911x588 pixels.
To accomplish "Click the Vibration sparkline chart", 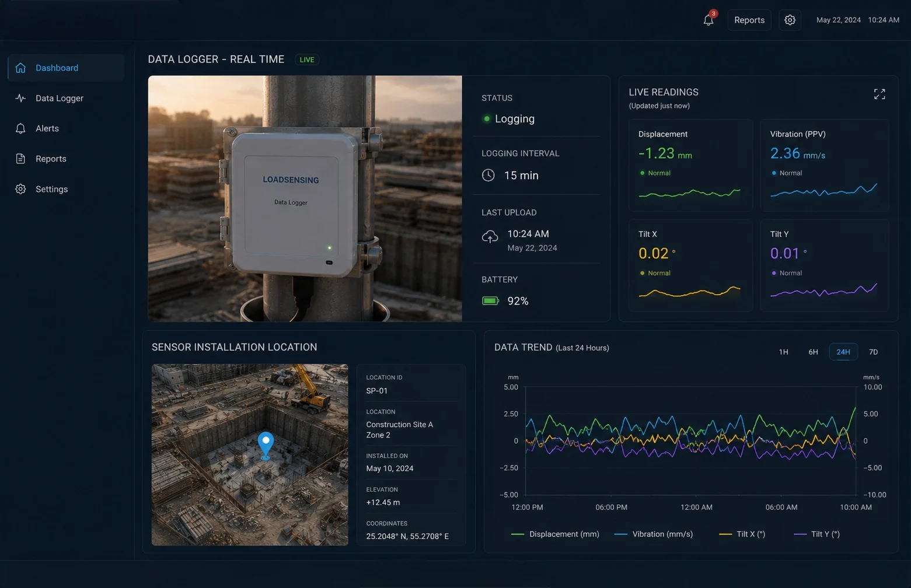I will (823, 190).
